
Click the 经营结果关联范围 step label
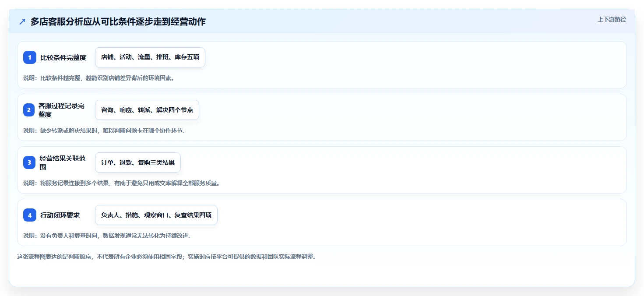coord(63,162)
